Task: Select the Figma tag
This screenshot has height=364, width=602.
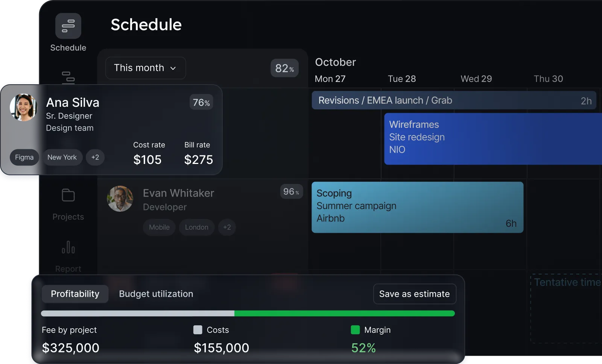Action: click(x=24, y=157)
